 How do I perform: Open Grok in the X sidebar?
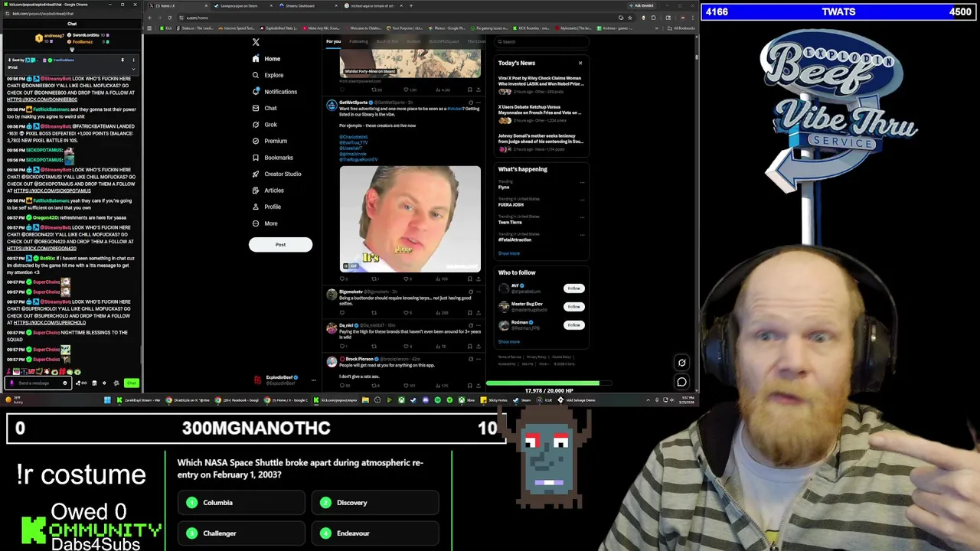click(x=265, y=125)
